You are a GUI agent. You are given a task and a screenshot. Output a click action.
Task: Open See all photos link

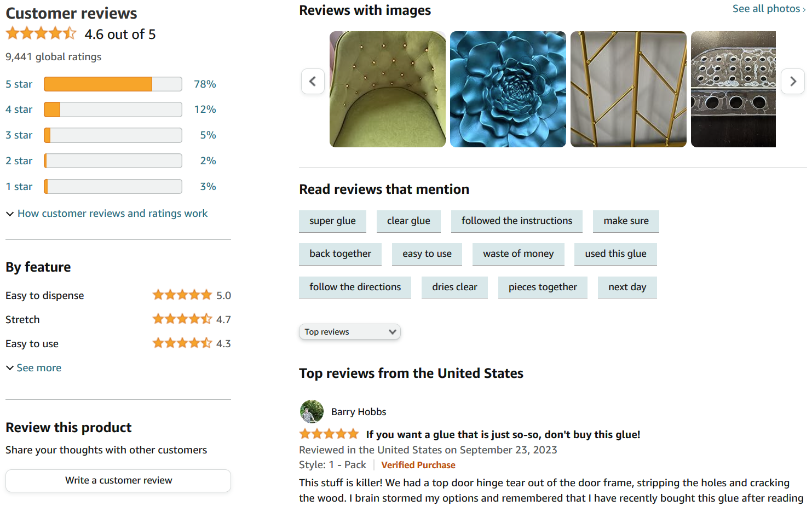768,9
